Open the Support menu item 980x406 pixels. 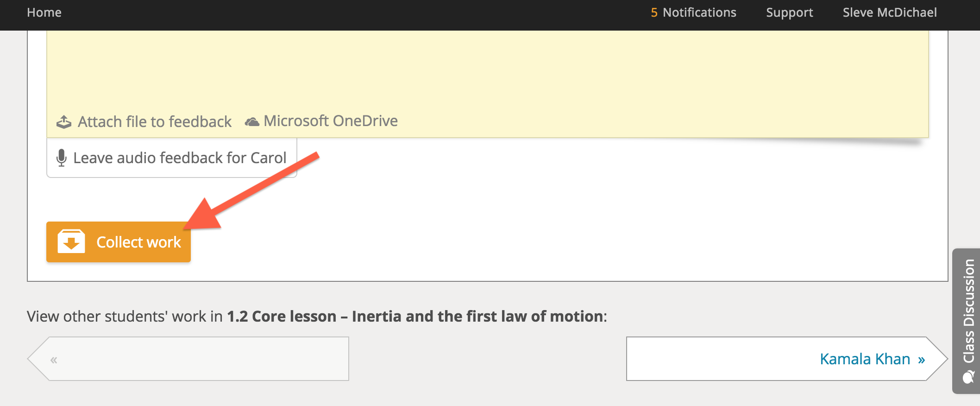coord(790,13)
